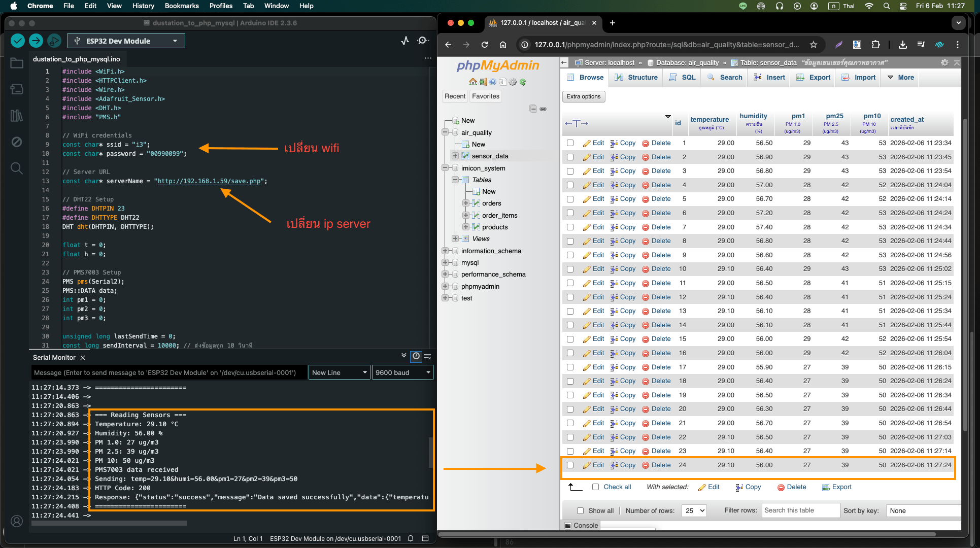Toggle the serial monitor timestamp clock icon
The height and width of the screenshot is (548, 980).
tap(416, 356)
